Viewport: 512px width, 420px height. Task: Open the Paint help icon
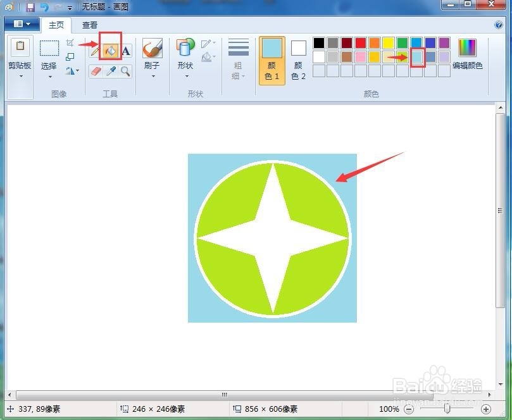(499, 25)
